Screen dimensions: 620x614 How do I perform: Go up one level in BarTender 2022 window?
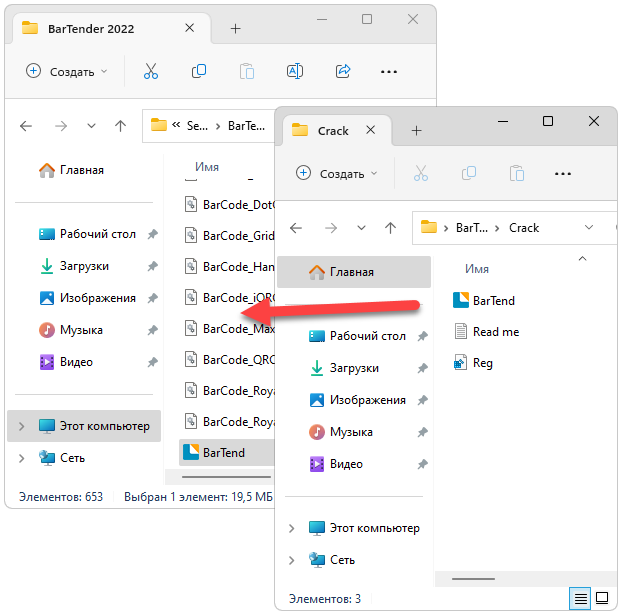coord(120,126)
